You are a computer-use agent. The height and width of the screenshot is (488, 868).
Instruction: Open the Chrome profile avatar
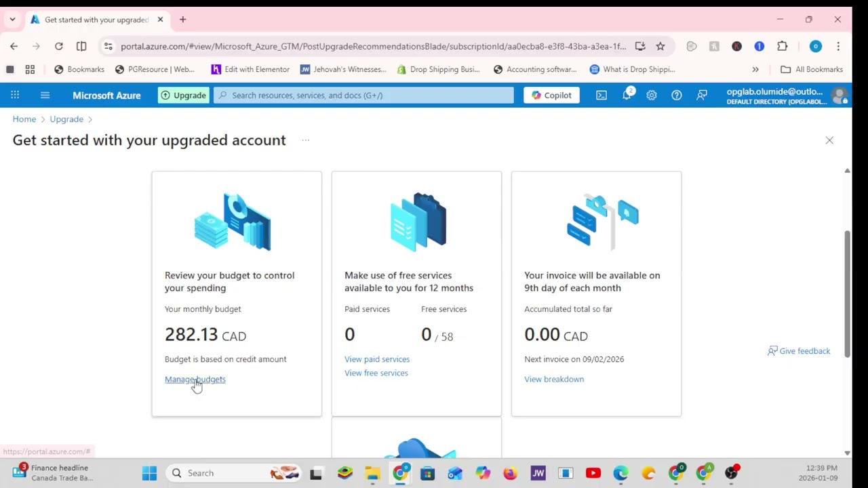[816, 46]
